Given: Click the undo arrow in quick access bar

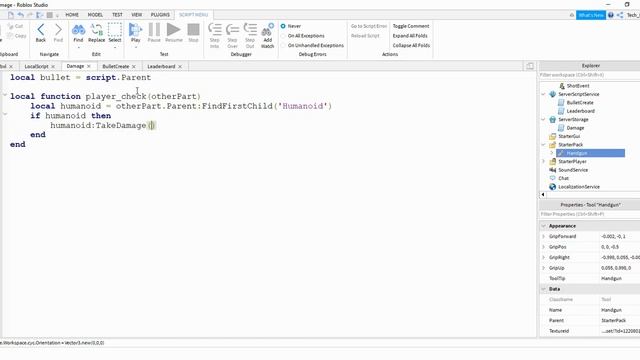Looking at the screenshot, I should pyautogui.click(x=20, y=15).
